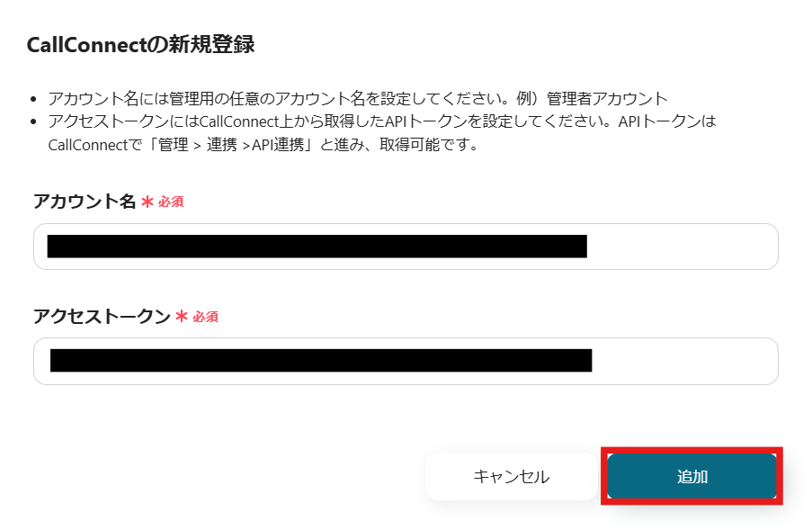Image resolution: width=812 pixels, height=530 pixels.
Task: Click the CallConnectの新規登録 dialog title
Action: [x=140, y=45]
